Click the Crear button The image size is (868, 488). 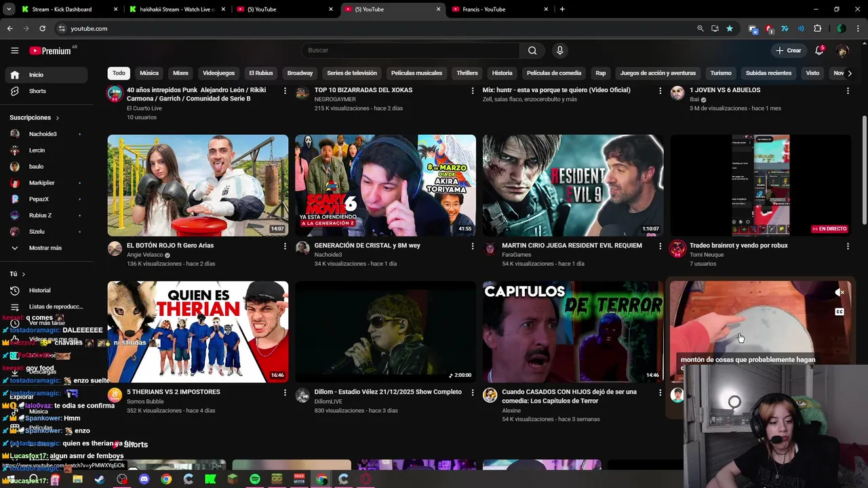789,50
